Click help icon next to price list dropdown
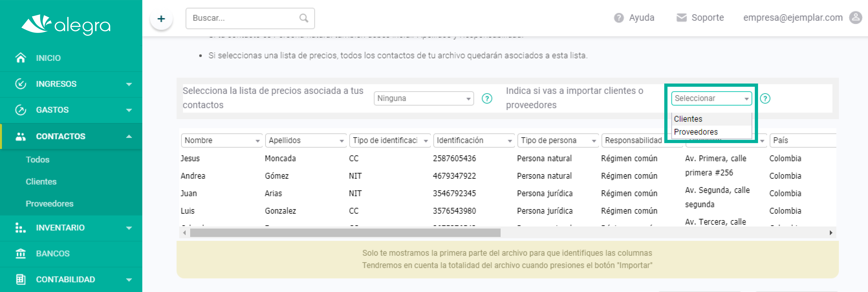 [x=487, y=98]
